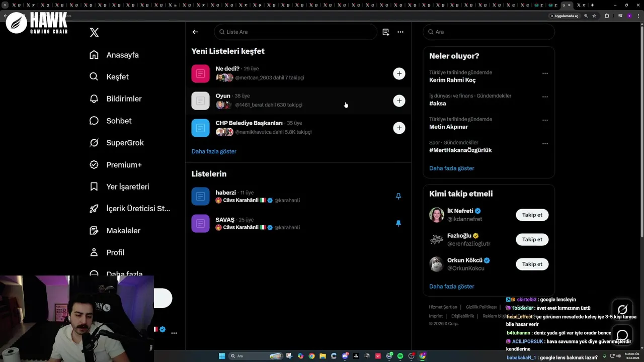Focus the Liste Ara search field
The width and height of the screenshot is (644, 362).
[296, 32]
